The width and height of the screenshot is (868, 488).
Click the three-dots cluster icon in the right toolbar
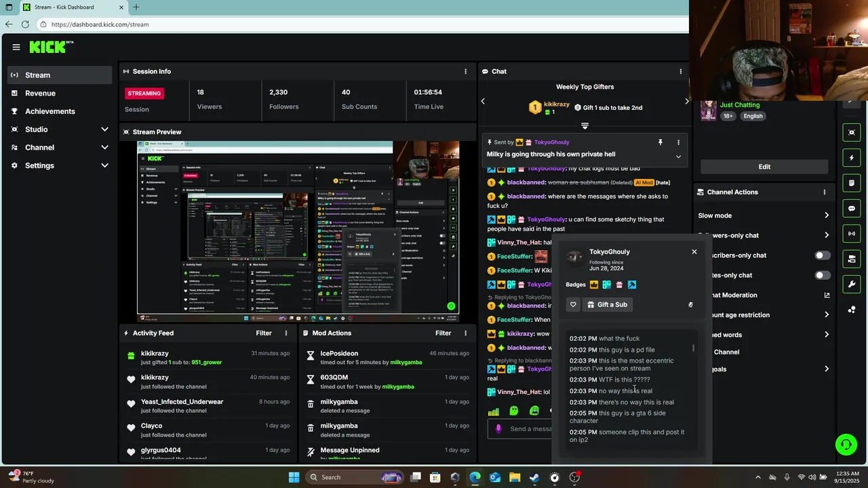tap(852, 309)
